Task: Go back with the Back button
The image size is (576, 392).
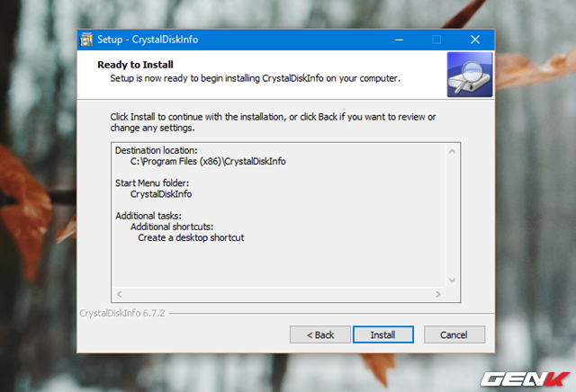Action: (320, 334)
